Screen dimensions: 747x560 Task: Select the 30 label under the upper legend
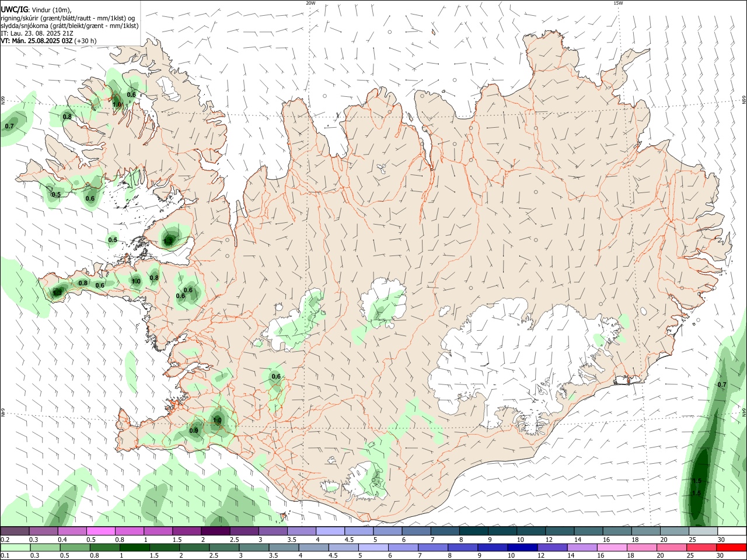pyautogui.click(x=721, y=540)
